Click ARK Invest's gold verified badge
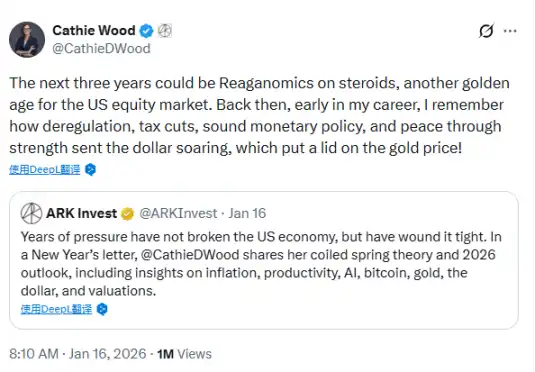 (128, 214)
